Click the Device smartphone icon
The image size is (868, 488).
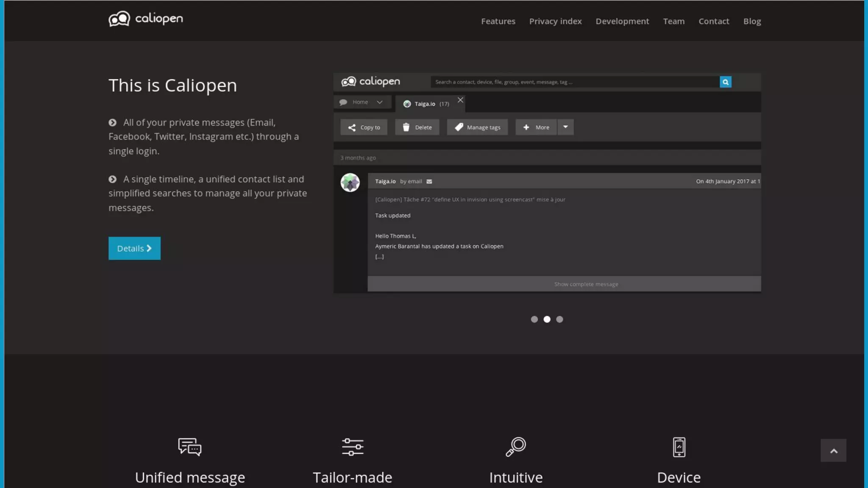tap(679, 447)
